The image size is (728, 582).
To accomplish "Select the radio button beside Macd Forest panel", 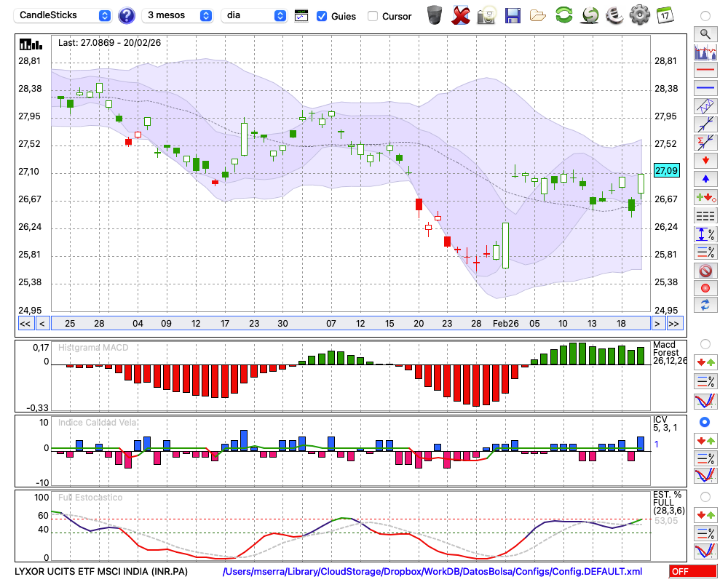I will click(705, 343).
